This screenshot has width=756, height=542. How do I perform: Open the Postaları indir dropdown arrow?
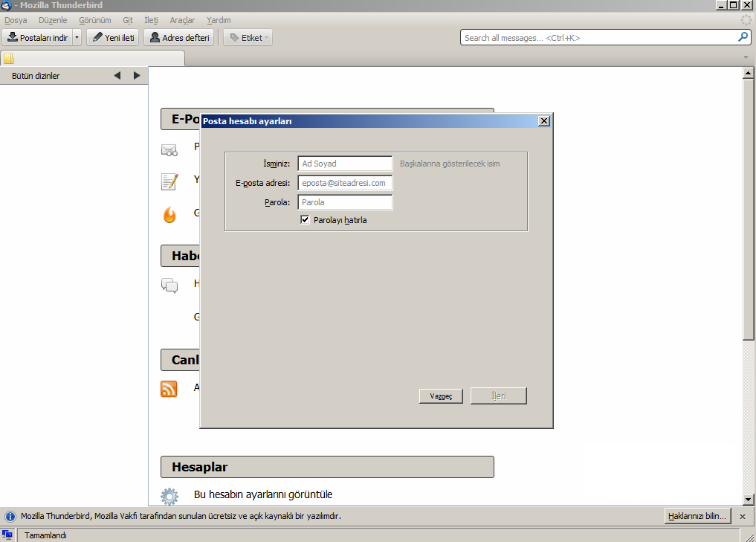point(77,38)
